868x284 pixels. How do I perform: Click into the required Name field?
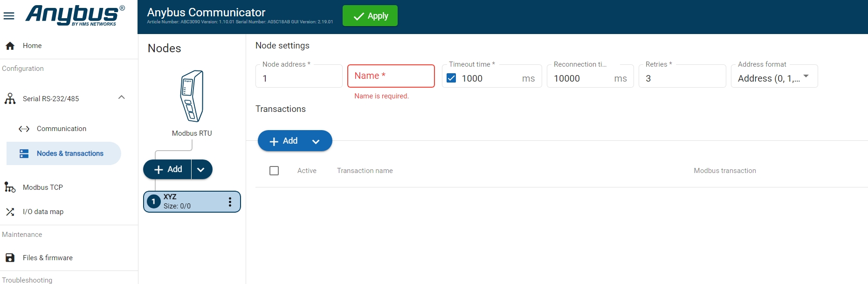coord(391,76)
